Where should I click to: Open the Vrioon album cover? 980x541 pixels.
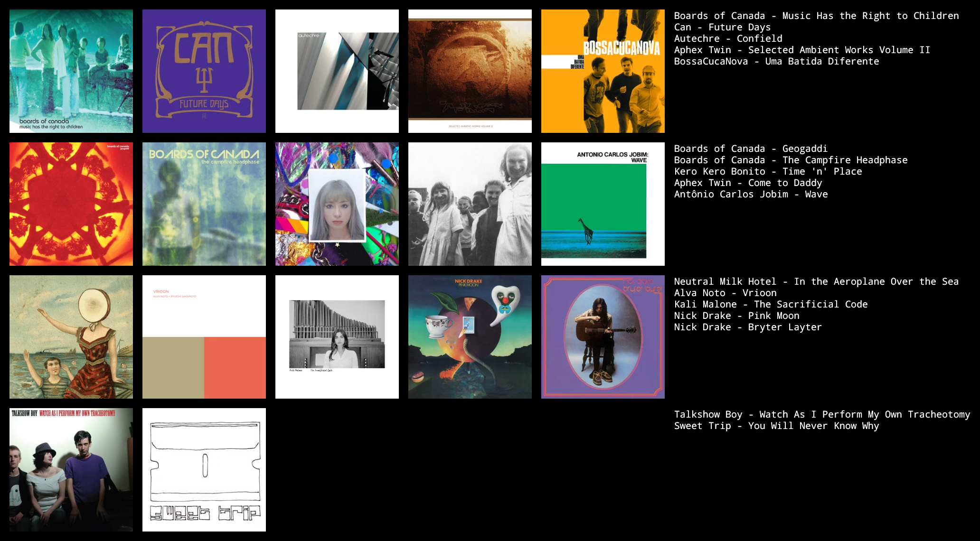point(204,337)
